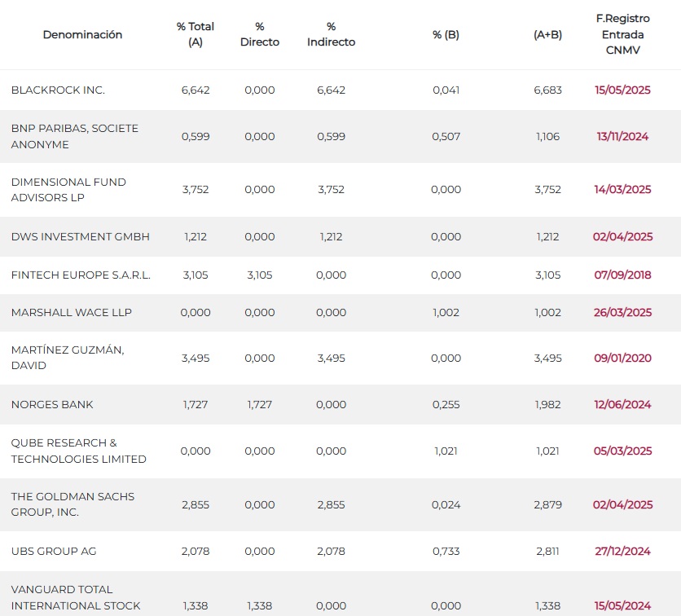Click the % Directo column header

[260, 34]
